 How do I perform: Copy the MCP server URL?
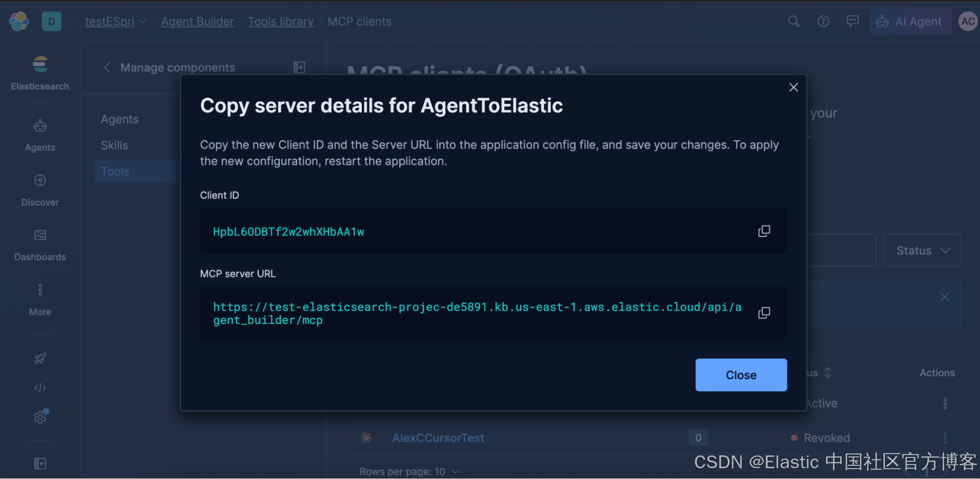764,313
